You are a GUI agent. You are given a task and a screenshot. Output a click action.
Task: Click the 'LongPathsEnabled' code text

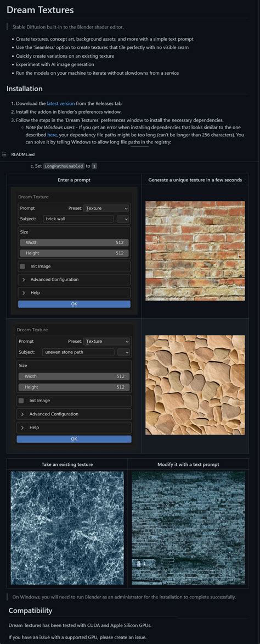[64, 166]
